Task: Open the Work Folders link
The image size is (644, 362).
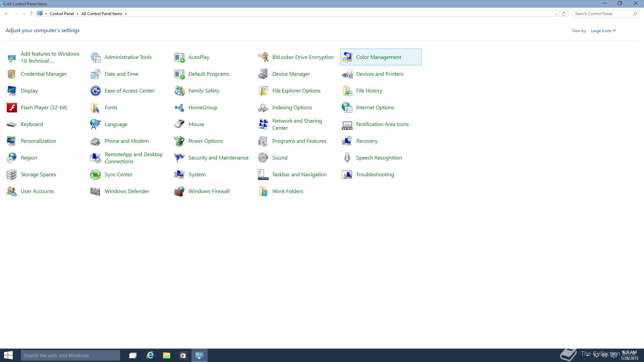Action: click(287, 191)
